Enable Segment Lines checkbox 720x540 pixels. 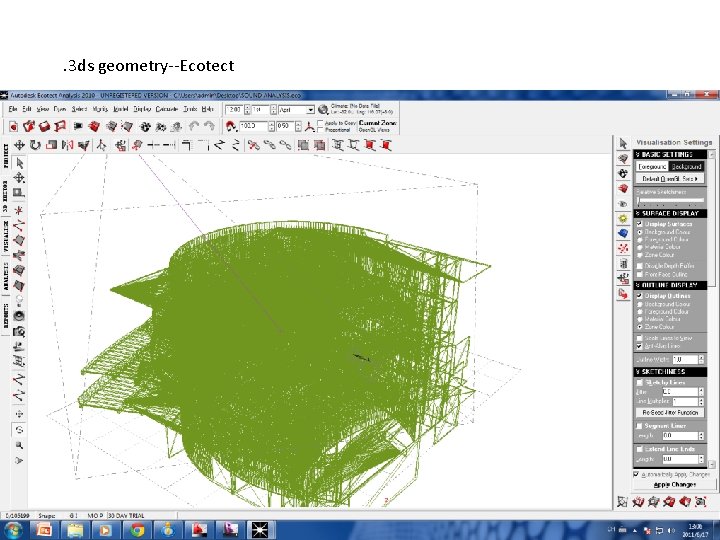639,426
